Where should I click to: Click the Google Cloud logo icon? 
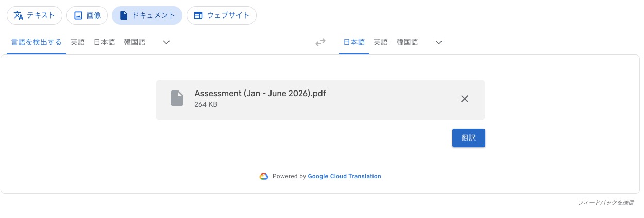click(x=264, y=176)
